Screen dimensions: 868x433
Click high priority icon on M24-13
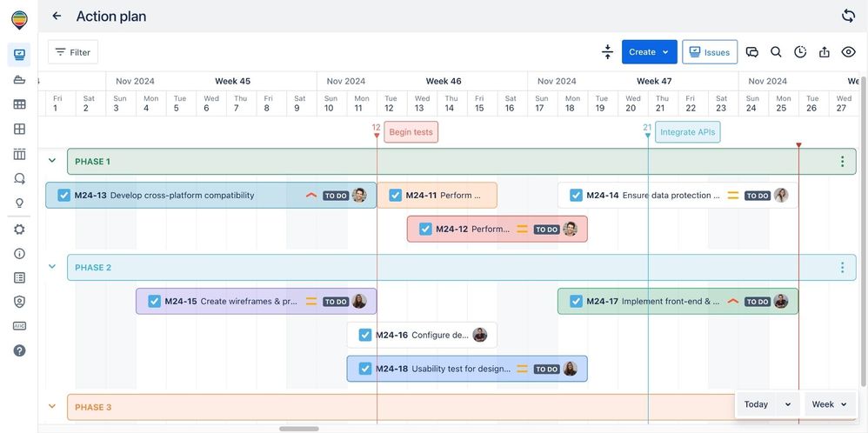coord(311,196)
